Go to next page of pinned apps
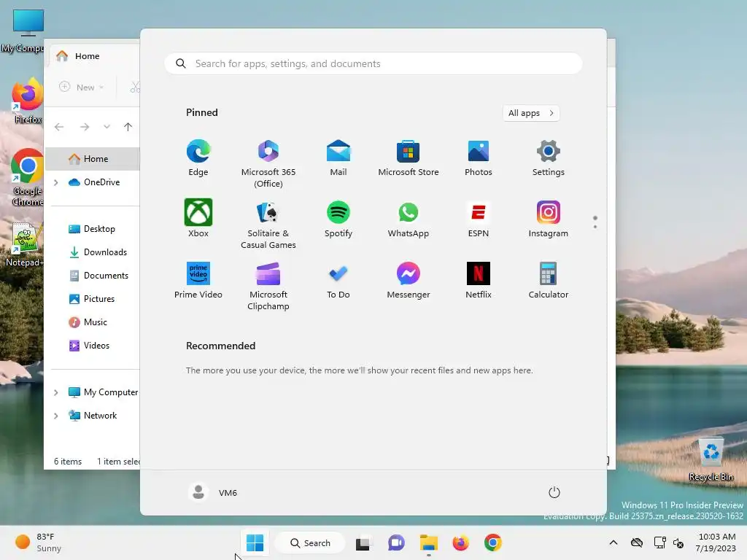The height and width of the screenshot is (560, 747). click(595, 227)
